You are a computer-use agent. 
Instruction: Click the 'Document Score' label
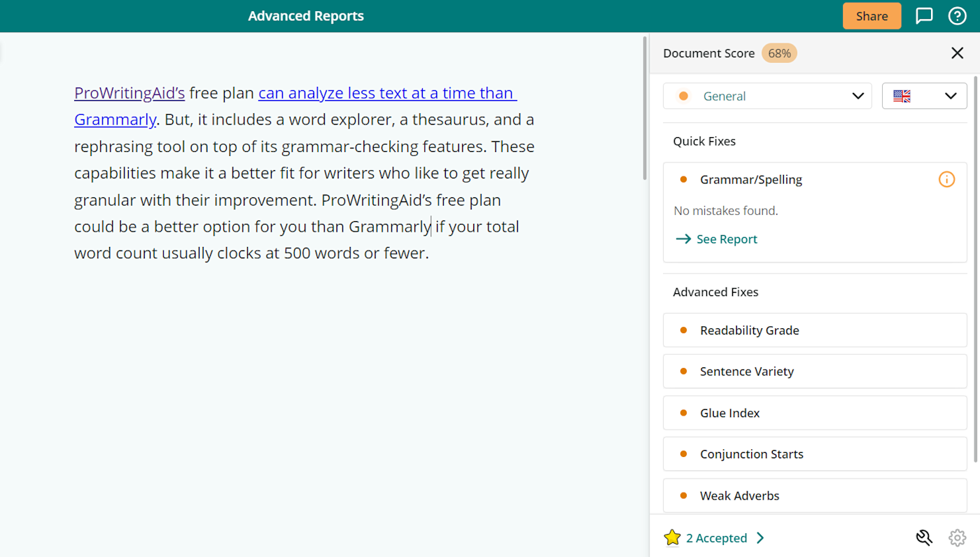[x=708, y=53]
